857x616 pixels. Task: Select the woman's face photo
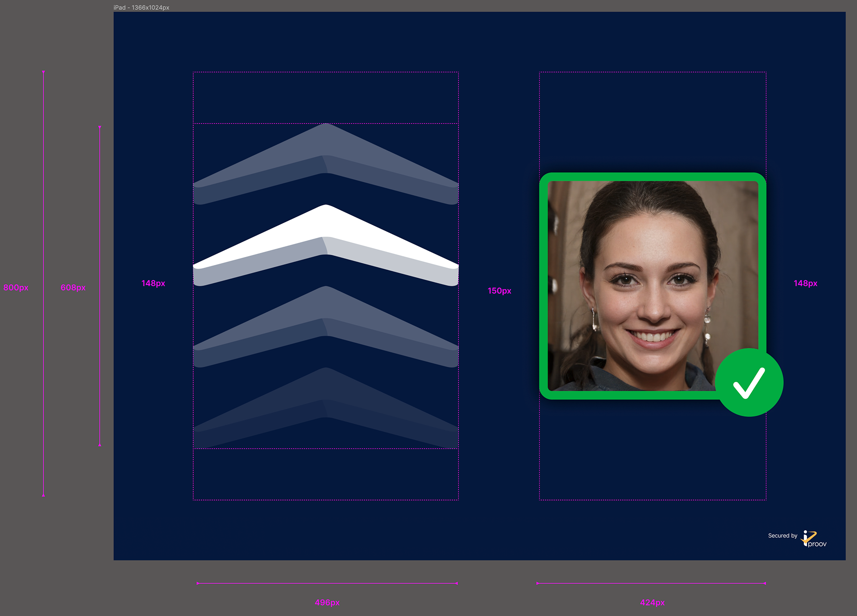[653, 286]
